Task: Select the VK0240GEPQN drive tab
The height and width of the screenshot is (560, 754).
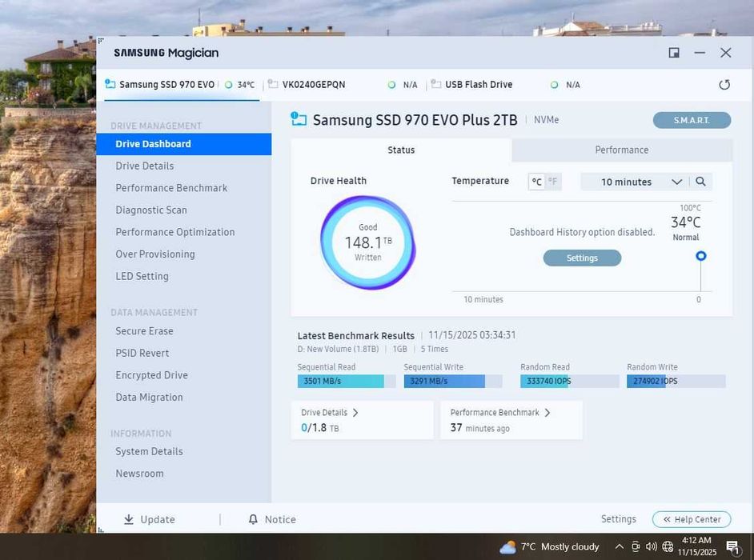Action: pyautogui.click(x=343, y=85)
